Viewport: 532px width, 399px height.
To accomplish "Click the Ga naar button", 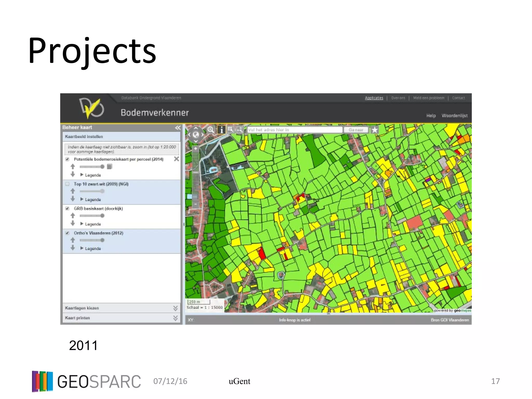I will click(x=356, y=130).
